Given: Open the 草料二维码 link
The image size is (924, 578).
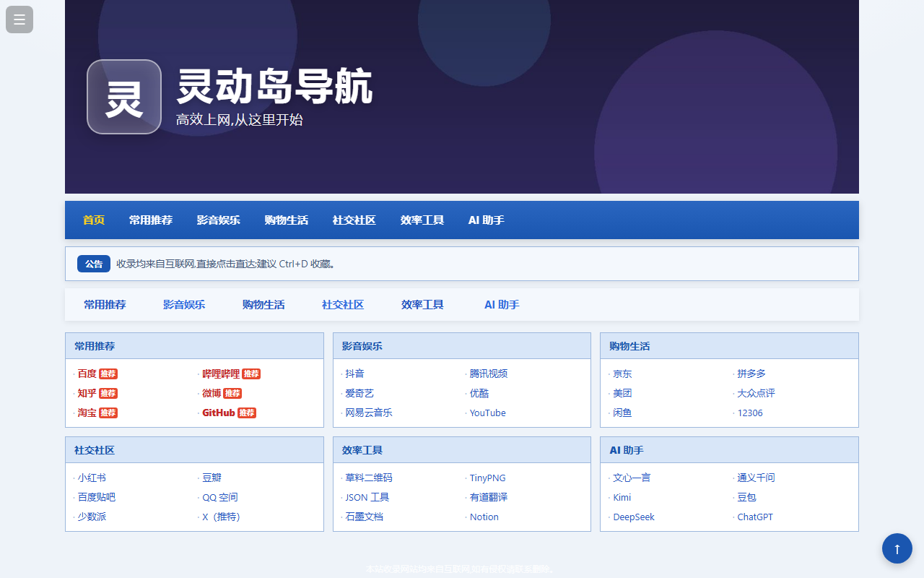Looking at the screenshot, I should [x=369, y=478].
